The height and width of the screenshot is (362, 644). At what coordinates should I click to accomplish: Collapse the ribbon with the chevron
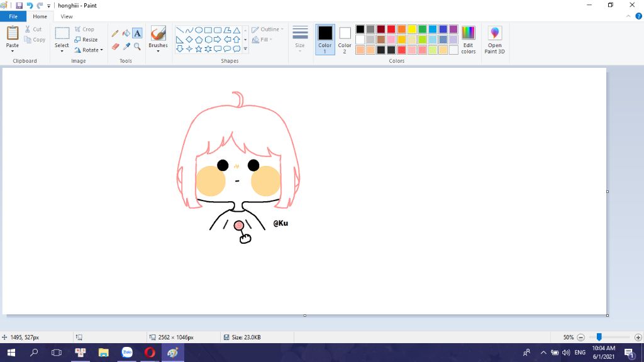tap(628, 16)
